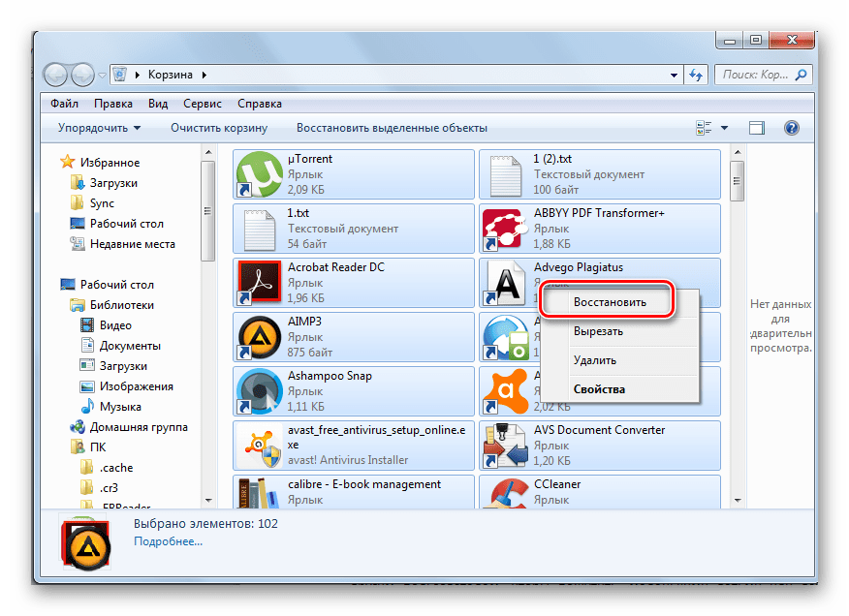
Task: Open the view options dropdown arrow
Action: pyautogui.click(x=724, y=128)
